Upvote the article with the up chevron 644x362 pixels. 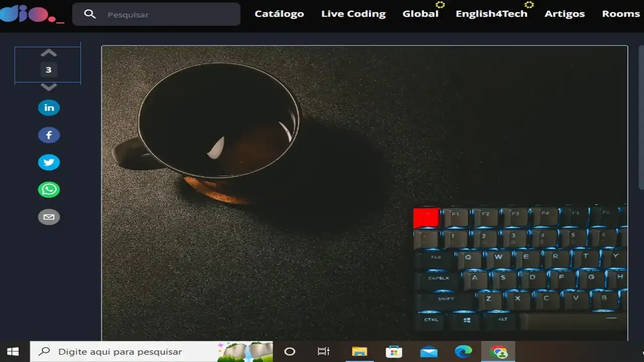click(48, 53)
